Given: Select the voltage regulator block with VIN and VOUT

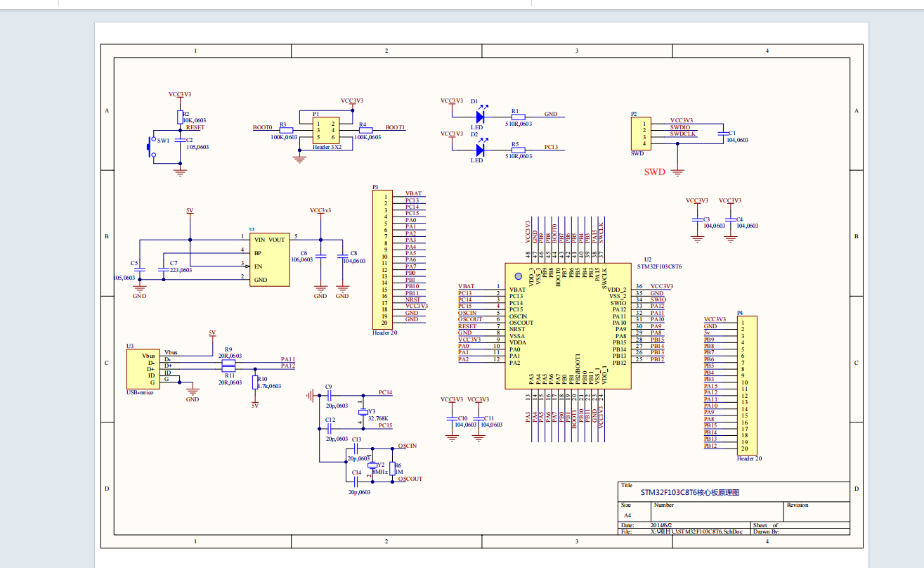Looking at the screenshot, I should 270,259.
